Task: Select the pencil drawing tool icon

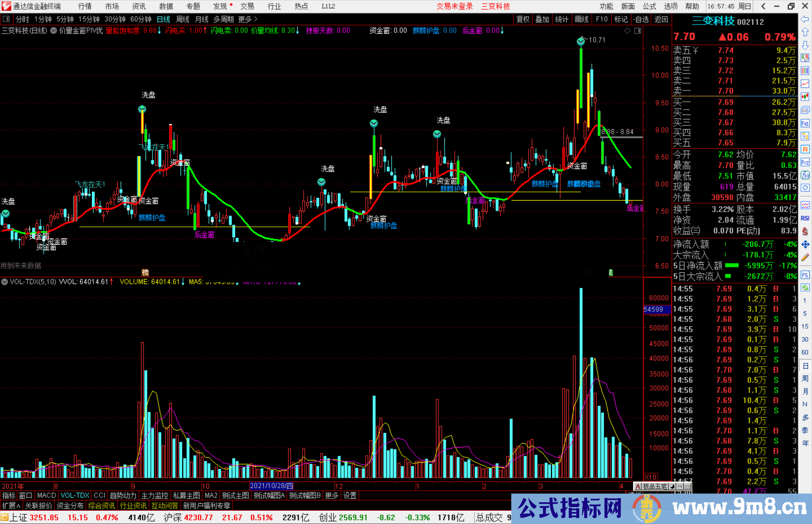Action: click(805, 257)
